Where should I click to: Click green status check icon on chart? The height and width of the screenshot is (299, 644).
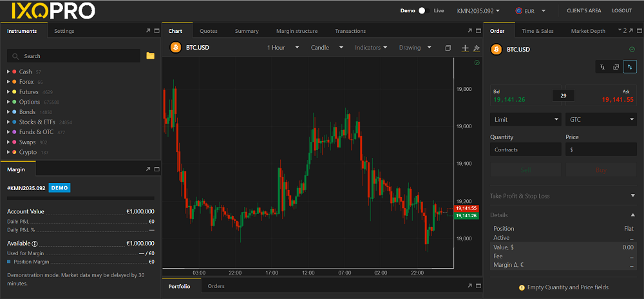[x=477, y=63]
